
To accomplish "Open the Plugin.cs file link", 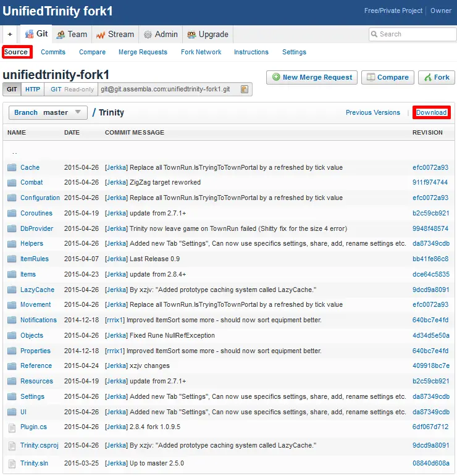I will coord(33,427).
